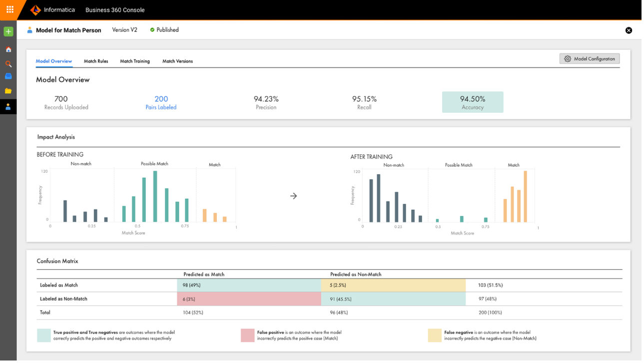Select the person icon in left sidebar
This screenshot has height=363, width=644.
tap(8, 107)
